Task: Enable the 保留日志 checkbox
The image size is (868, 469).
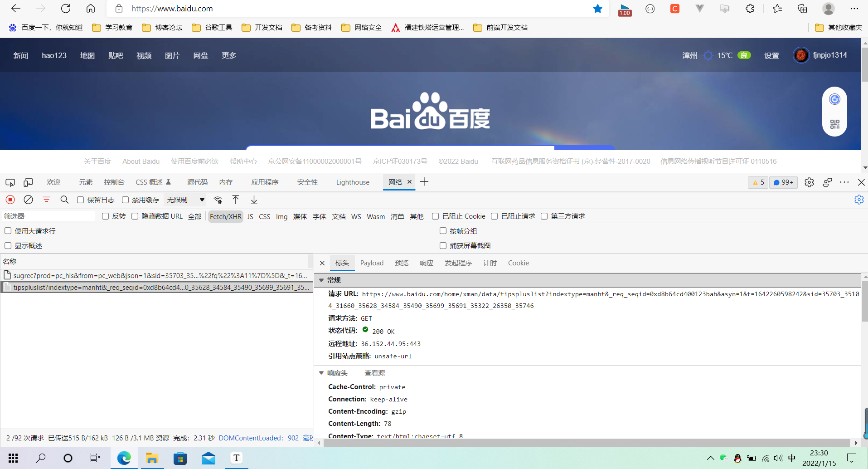Action: pos(80,199)
